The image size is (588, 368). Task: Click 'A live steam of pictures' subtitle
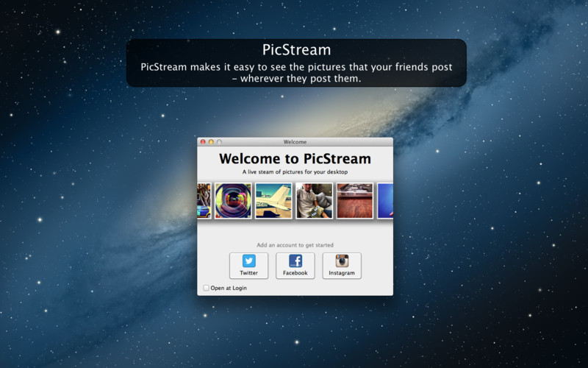[x=295, y=172]
